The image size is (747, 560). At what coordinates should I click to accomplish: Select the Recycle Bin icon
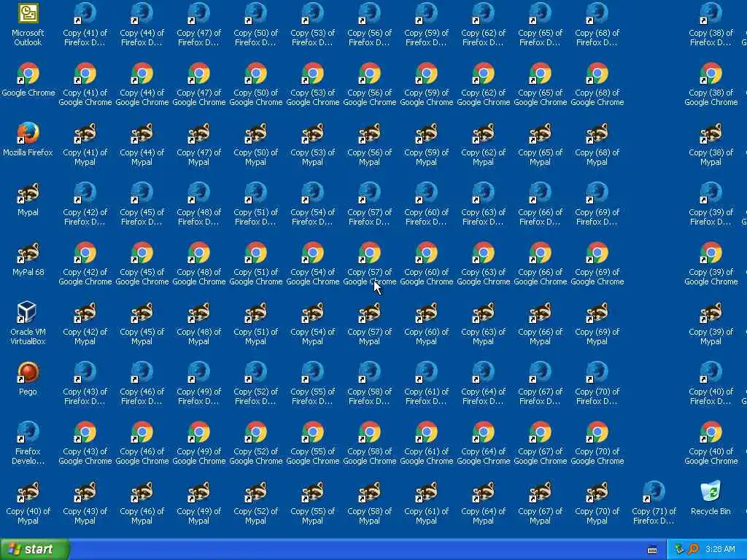711,492
